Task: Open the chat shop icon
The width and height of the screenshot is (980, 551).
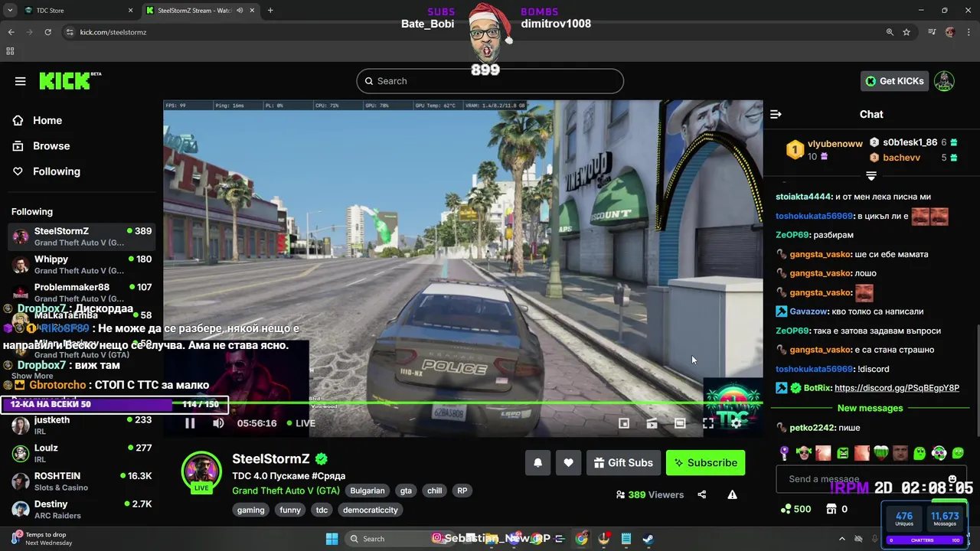Action: 832,509
